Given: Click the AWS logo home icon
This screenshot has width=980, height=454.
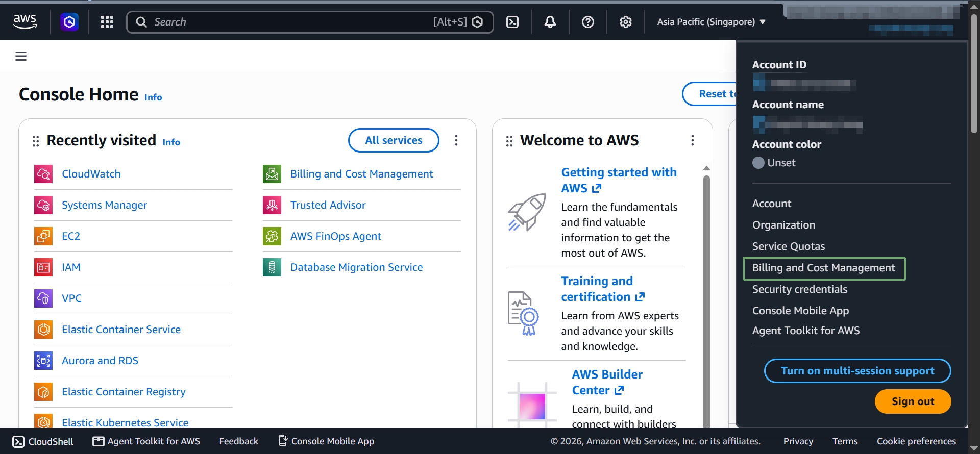Looking at the screenshot, I should click(25, 21).
